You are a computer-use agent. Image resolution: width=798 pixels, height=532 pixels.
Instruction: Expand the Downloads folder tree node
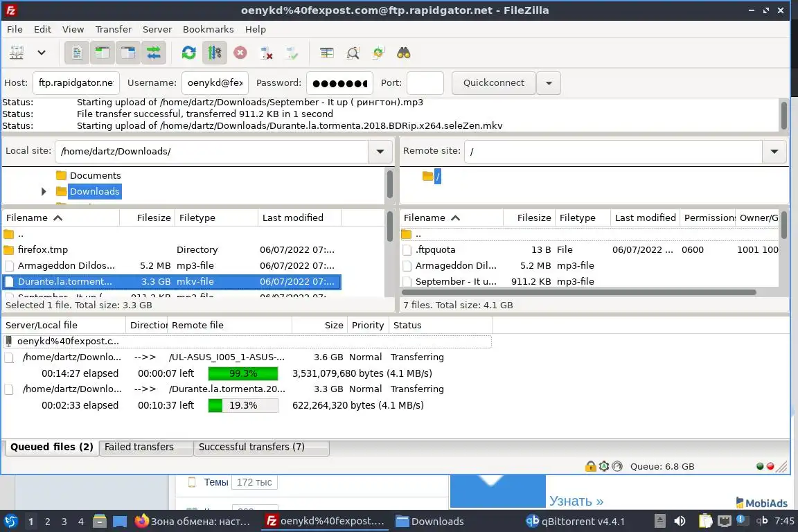pos(44,191)
